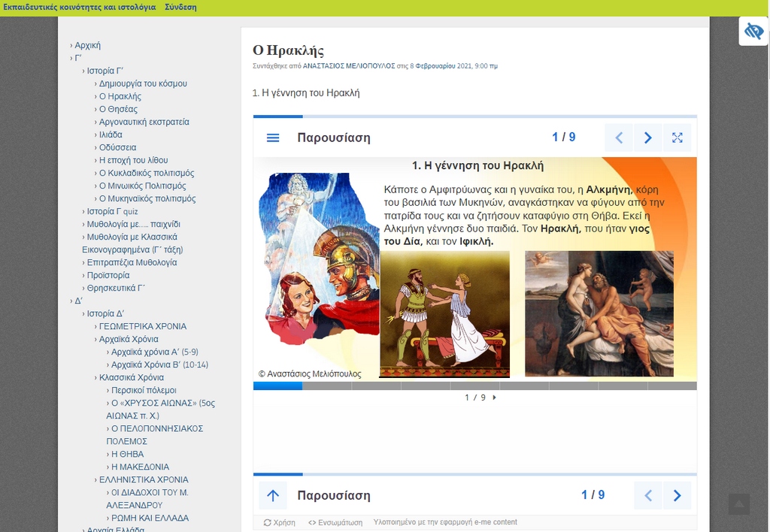Select Ο Ηρακλής in sidebar menu
The image size is (770, 532).
120,96
